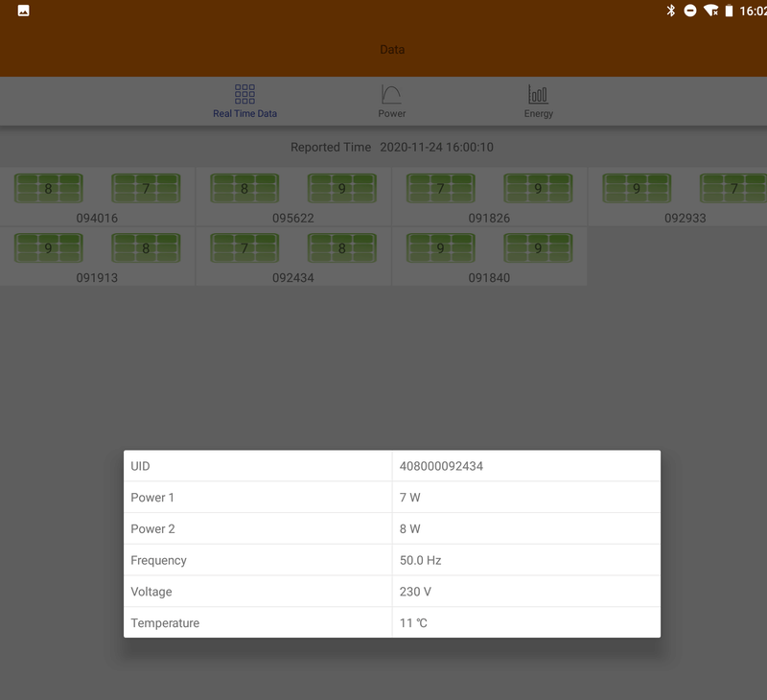Switch to the Energy tab
The width and height of the screenshot is (767, 700).
[538, 102]
